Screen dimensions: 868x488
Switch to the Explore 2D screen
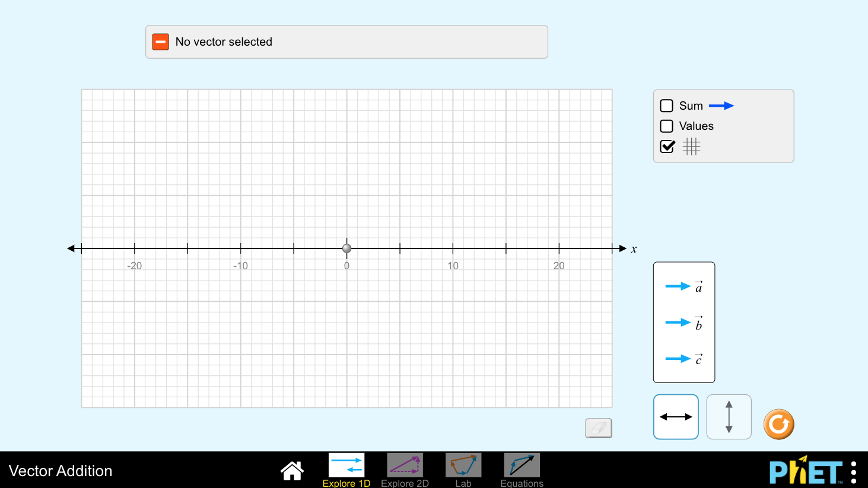[405, 465]
